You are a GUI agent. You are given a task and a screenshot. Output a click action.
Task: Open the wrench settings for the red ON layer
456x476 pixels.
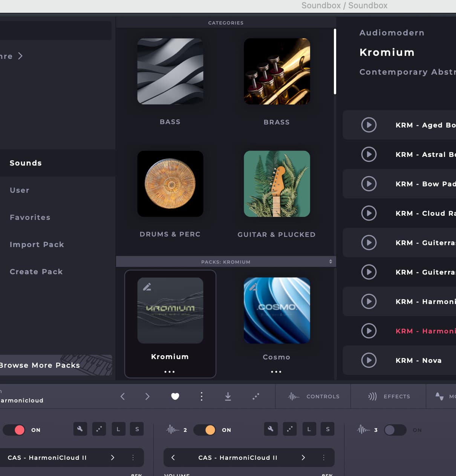click(80, 429)
